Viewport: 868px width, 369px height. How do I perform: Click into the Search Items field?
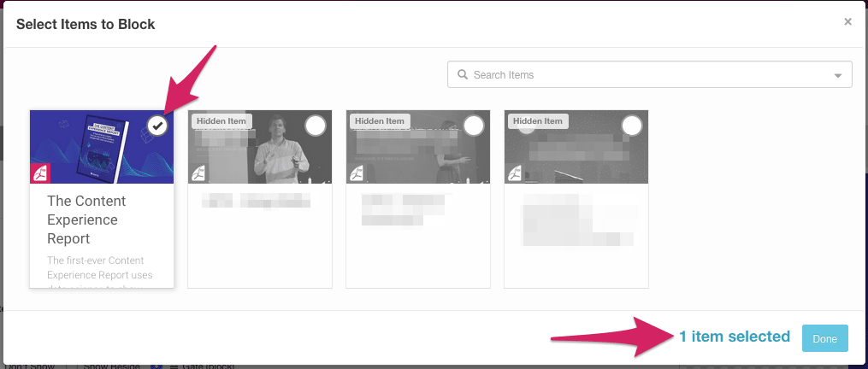[x=649, y=74]
